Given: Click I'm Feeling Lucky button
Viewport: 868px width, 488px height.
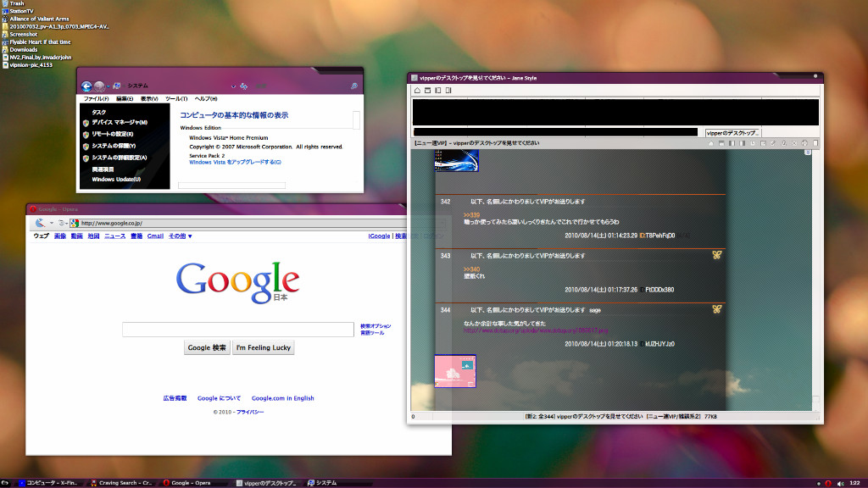Looking at the screenshot, I should click(x=264, y=347).
